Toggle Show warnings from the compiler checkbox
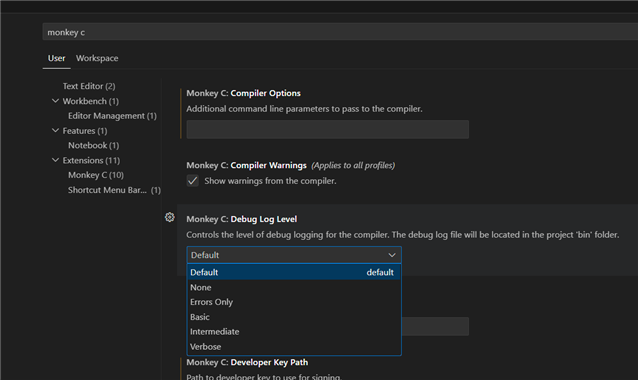This screenshot has height=380, width=638. click(193, 181)
